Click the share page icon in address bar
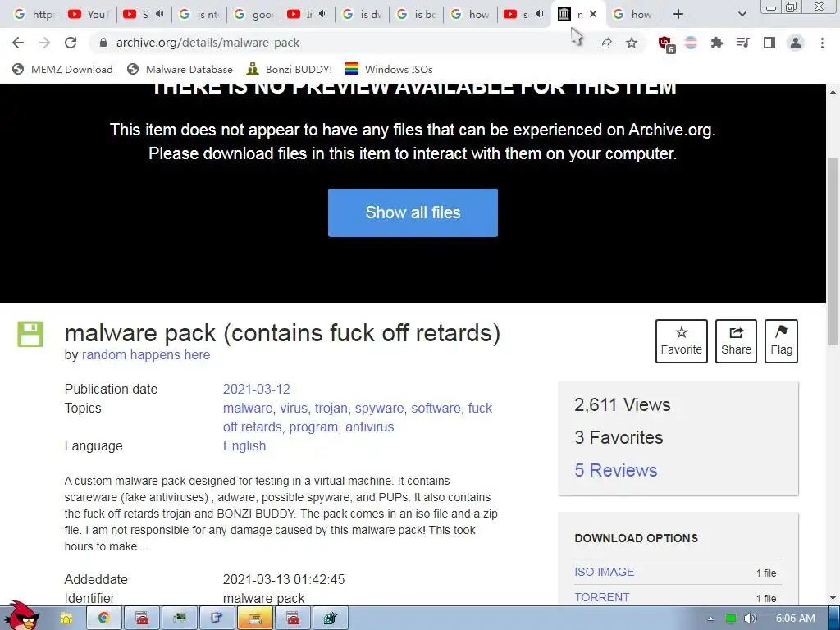The height and width of the screenshot is (630, 840). (x=605, y=43)
